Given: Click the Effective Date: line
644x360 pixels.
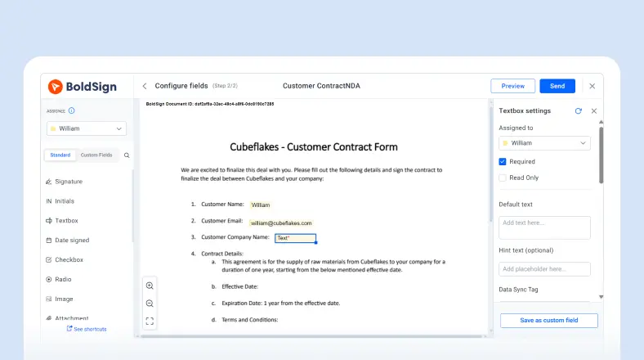Looking at the screenshot, I should pos(239,286).
